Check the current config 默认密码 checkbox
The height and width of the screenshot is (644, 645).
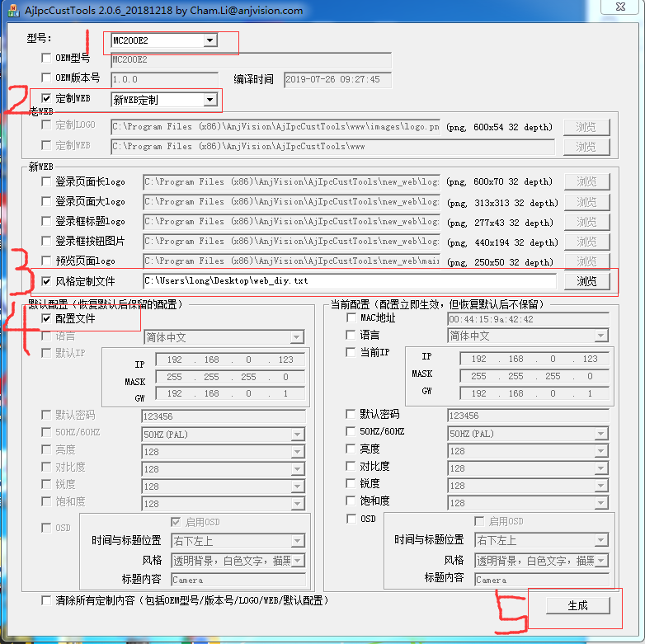[351, 414]
